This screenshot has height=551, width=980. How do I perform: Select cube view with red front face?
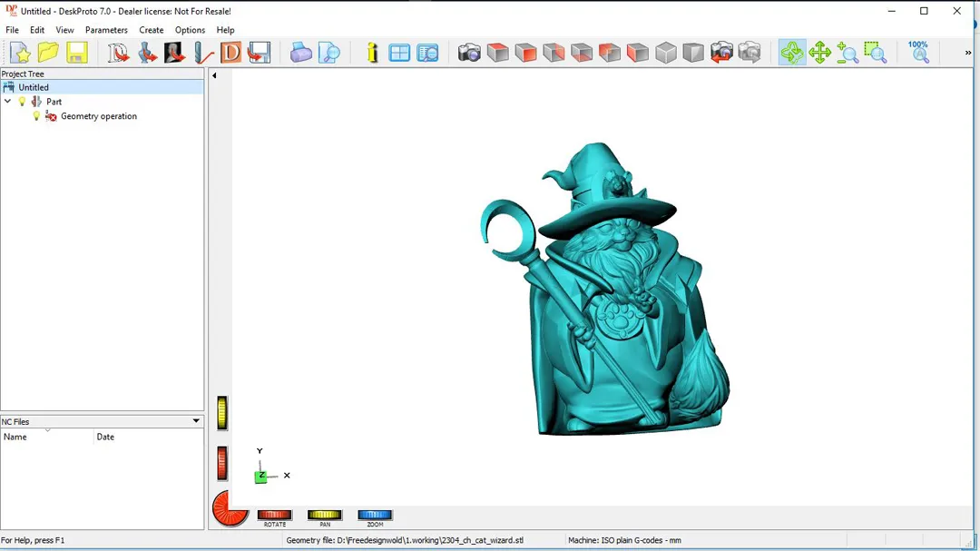[526, 53]
